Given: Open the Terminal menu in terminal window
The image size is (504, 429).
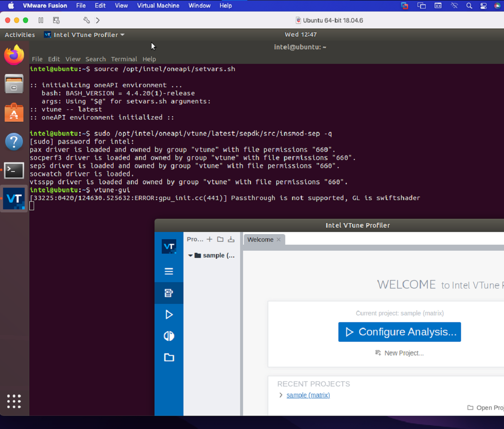Looking at the screenshot, I should pyautogui.click(x=124, y=59).
